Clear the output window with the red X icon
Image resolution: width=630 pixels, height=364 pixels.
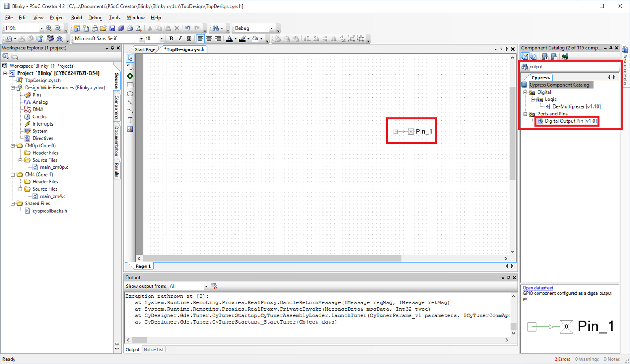pos(214,286)
